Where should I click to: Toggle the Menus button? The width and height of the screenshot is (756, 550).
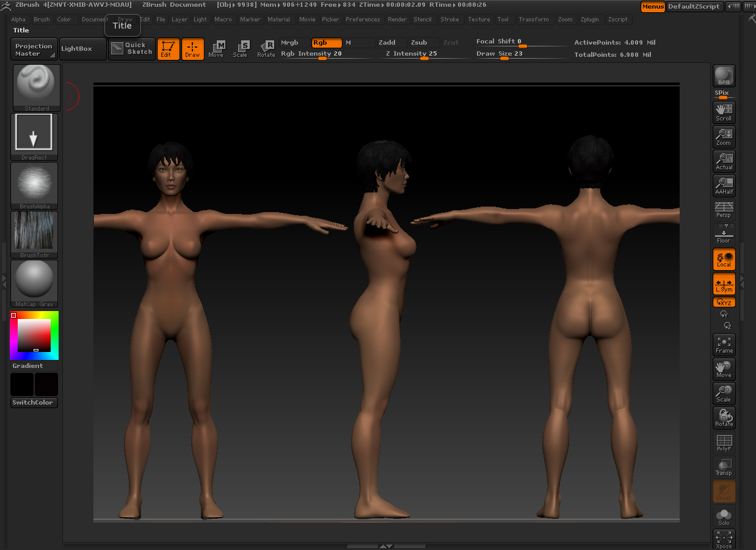[x=653, y=7]
